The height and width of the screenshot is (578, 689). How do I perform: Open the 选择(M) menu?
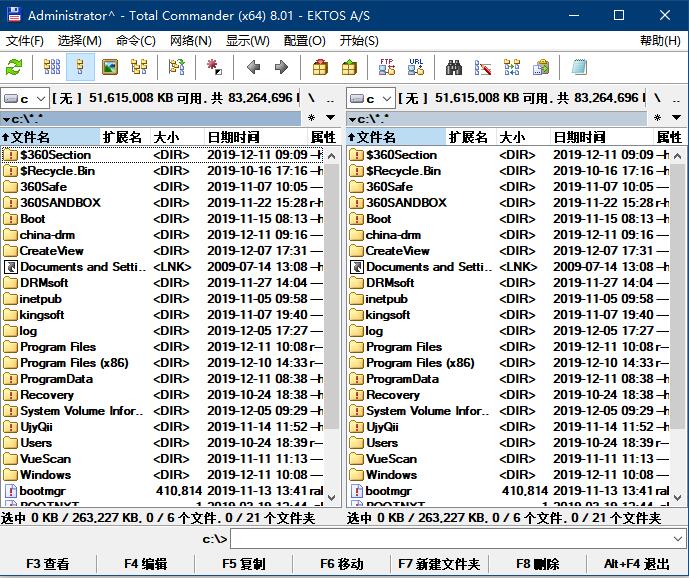80,41
